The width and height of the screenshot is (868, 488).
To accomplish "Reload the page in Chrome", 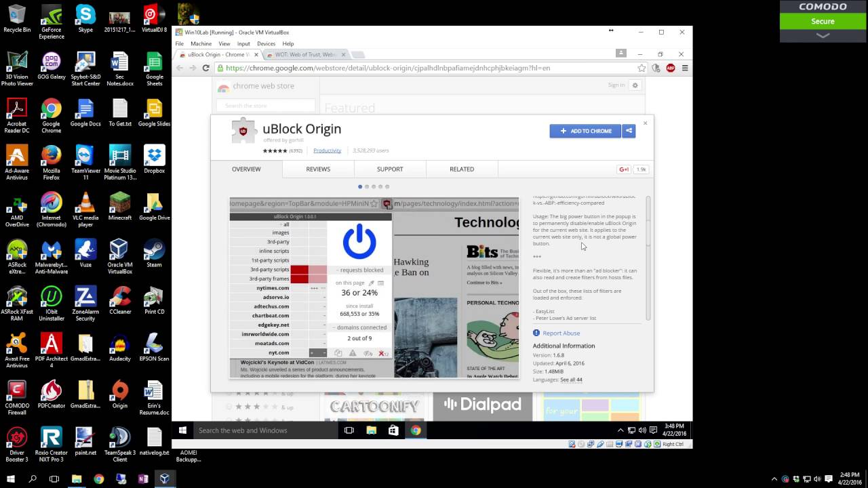I will [205, 68].
